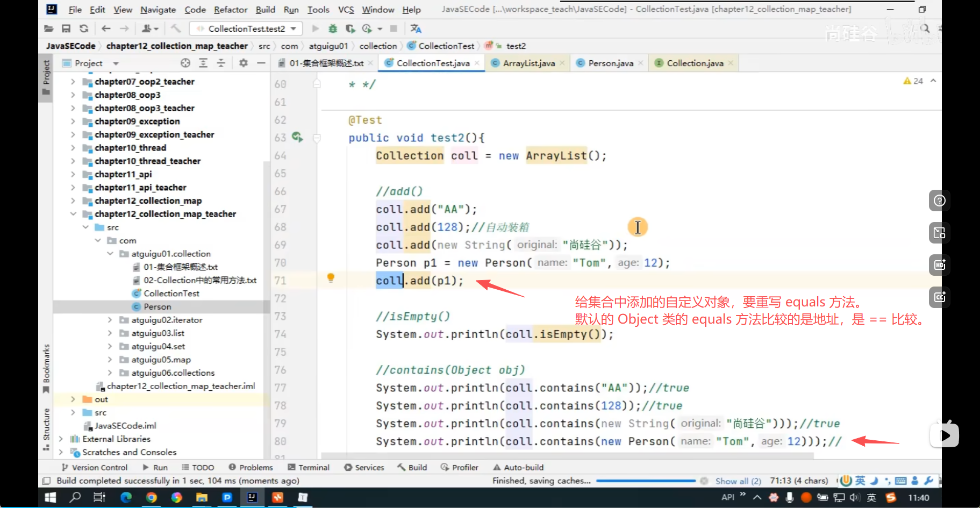Collapse the chapter12_collection_map_teacher folder
The width and height of the screenshot is (980, 508).
coord(73,214)
